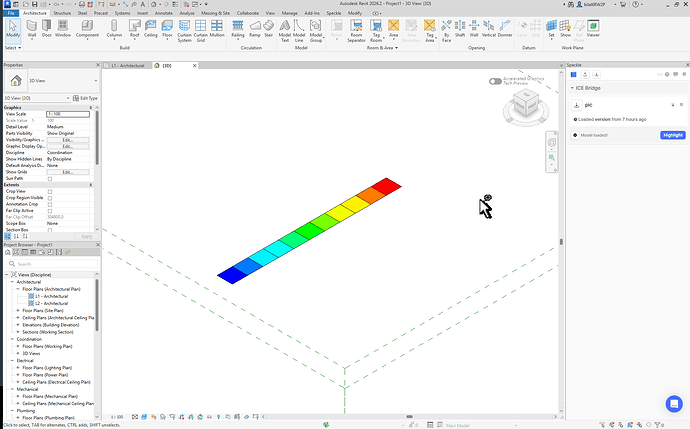Click the ViewCube navigation widget
690x429 pixels.
(526, 105)
